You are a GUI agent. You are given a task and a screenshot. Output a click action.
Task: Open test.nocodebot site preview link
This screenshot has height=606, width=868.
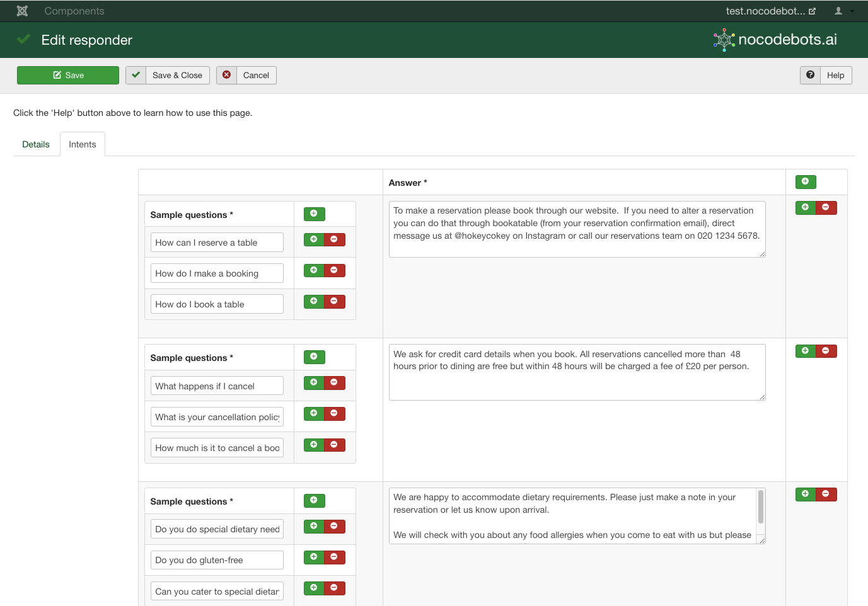click(770, 11)
